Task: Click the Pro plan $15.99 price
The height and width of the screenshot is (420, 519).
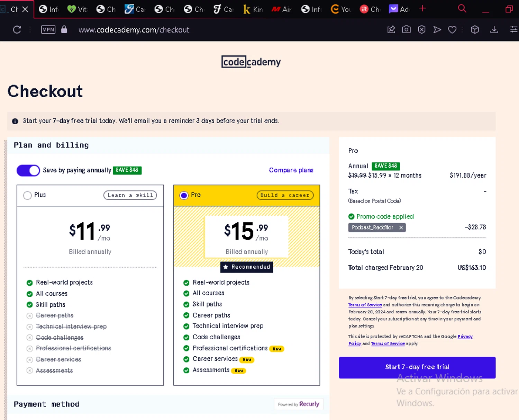Action: pos(246,232)
